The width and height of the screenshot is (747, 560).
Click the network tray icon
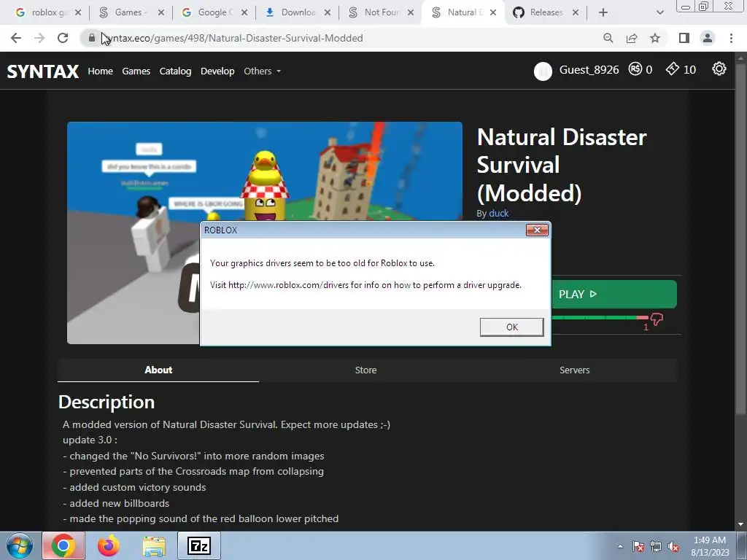click(x=656, y=546)
